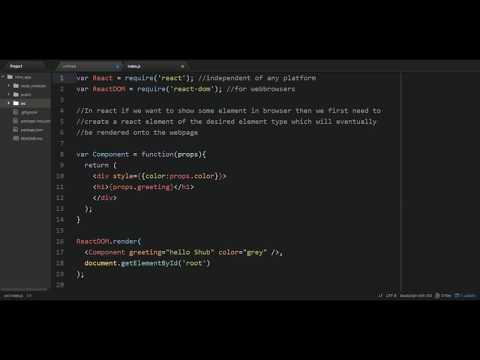This screenshot has width=480, height=360.
Task: Click "require('react-dom')" on line 2
Action: pyautogui.click(x=178, y=89)
